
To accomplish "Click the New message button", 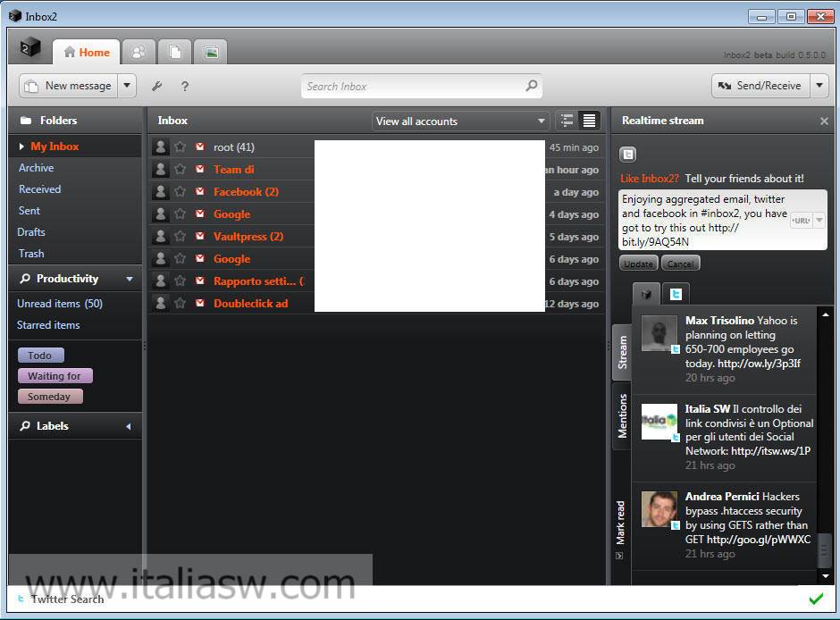I will (x=69, y=86).
